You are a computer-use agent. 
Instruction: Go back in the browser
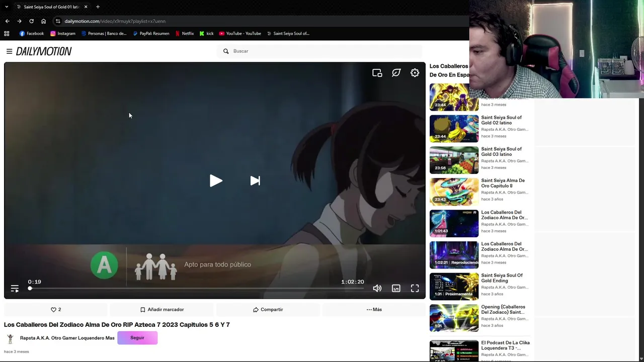[7, 21]
